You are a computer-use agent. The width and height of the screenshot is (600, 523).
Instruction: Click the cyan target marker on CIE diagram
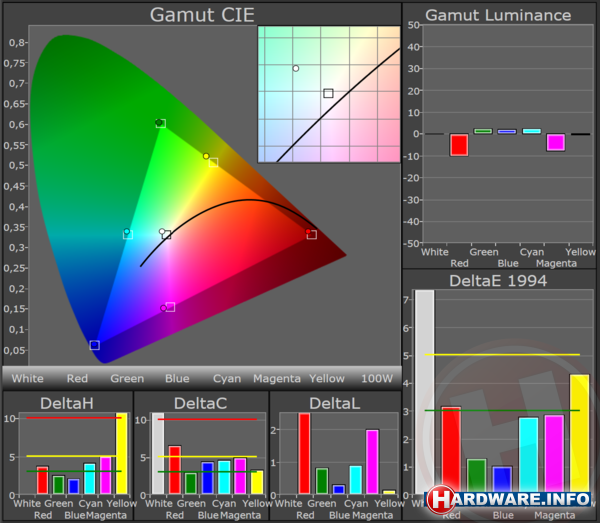(128, 234)
